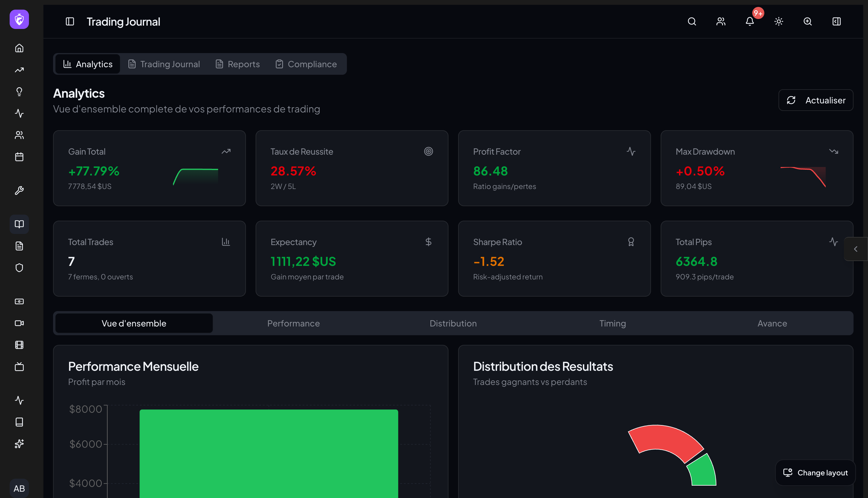868x498 pixels.
Task: Open the document file sidebar icon
Action: (19, 246)
